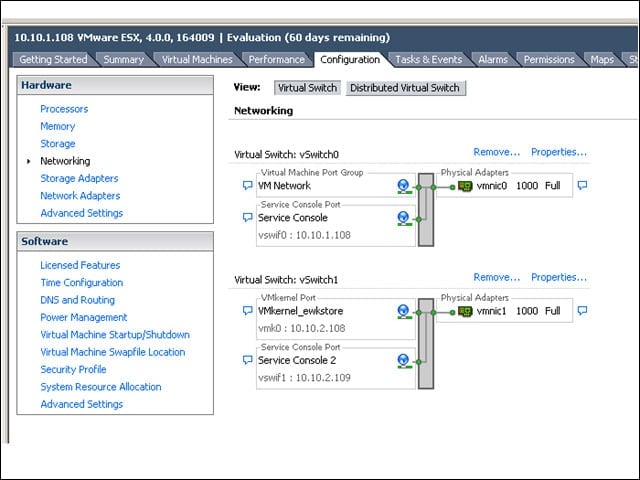The width and height of the screenshot is (640, 480).
Task: Open the Alarms tab
Action: click(x=493, y=60)
